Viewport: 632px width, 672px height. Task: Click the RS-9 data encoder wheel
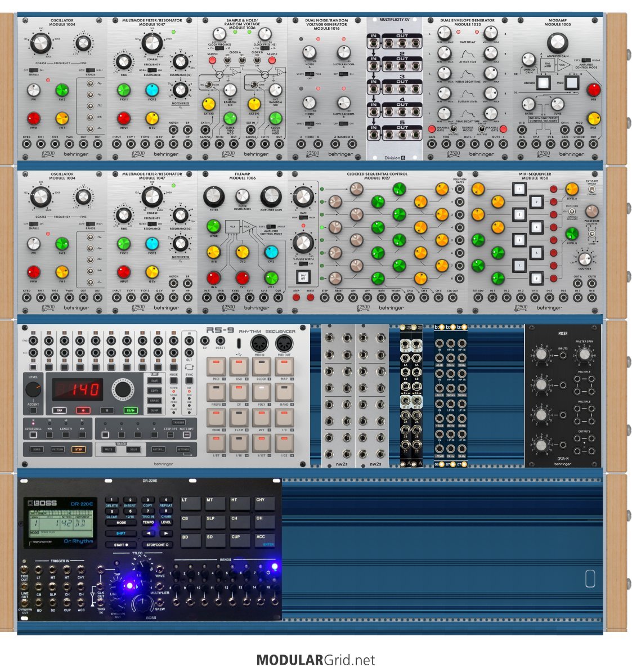point(123,389)
